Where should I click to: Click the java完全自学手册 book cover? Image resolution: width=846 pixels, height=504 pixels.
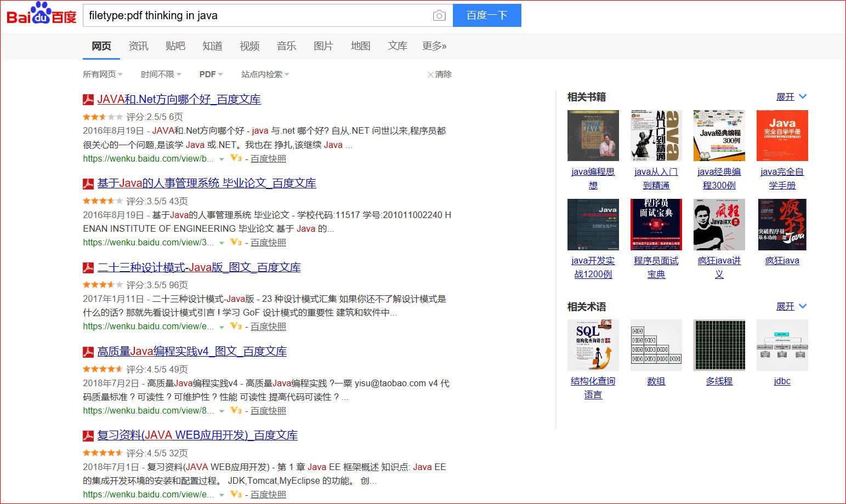click(x=782, y=135)
